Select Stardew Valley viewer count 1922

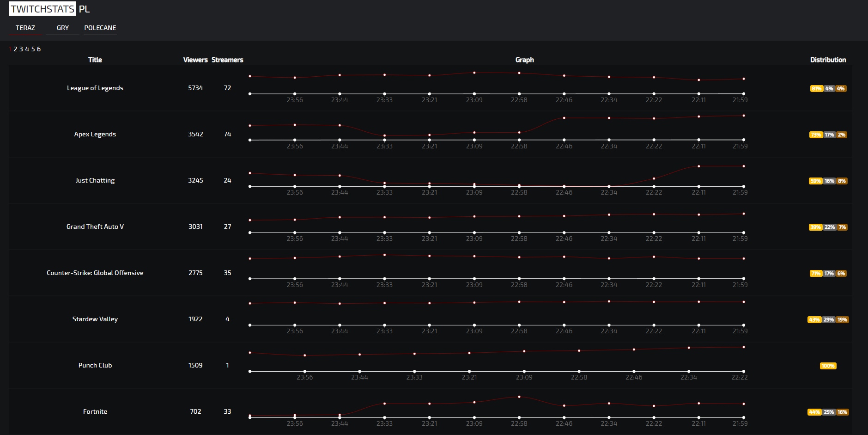coord(195,319)
